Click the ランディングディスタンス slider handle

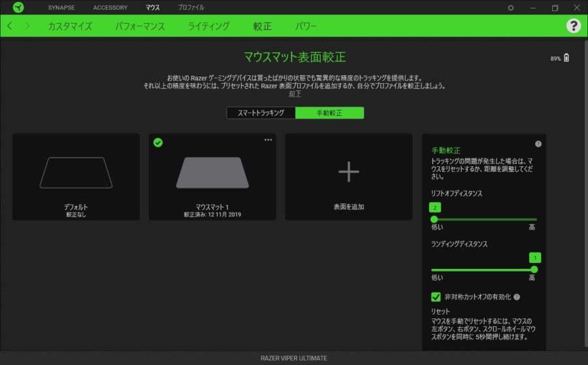tap(534, 269)
